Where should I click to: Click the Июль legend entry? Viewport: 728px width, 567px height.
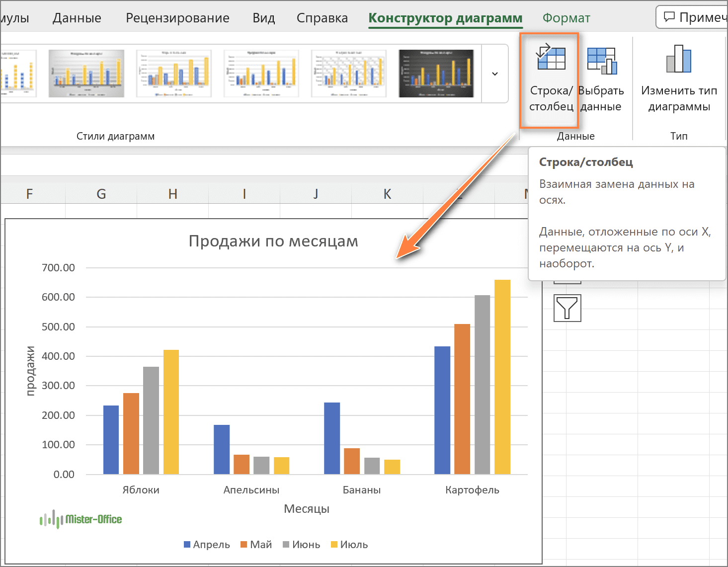point(349,545)
